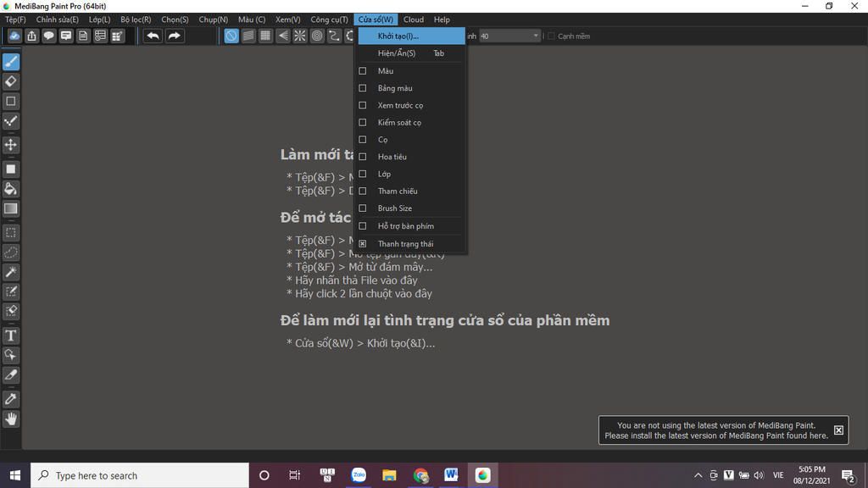This screenshot has width=868, height=488.
Task: Open the Tệp(F) menu
Action: (15, 19)
